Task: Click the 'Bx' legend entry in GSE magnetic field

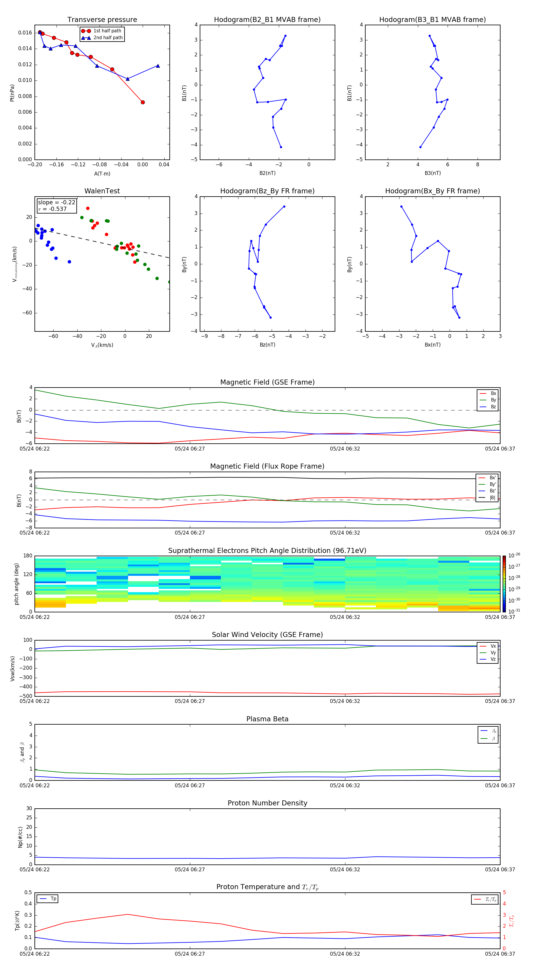Action: [x=488, y=393]
